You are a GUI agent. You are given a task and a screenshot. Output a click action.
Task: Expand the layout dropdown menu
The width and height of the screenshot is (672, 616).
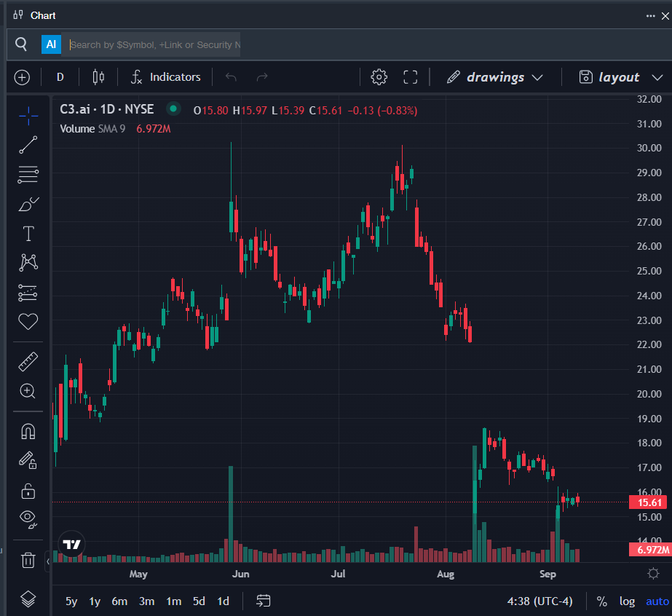[x=620, y=77]
